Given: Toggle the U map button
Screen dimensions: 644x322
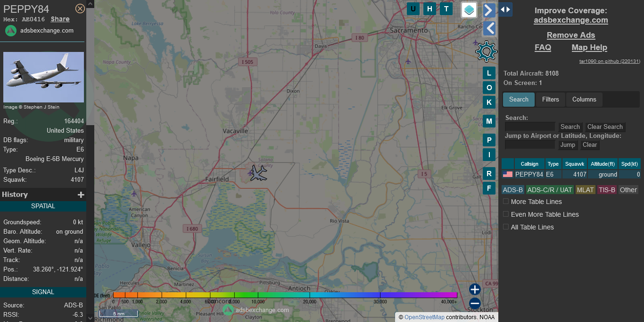Looking at the screenshot, I should 413,8.
